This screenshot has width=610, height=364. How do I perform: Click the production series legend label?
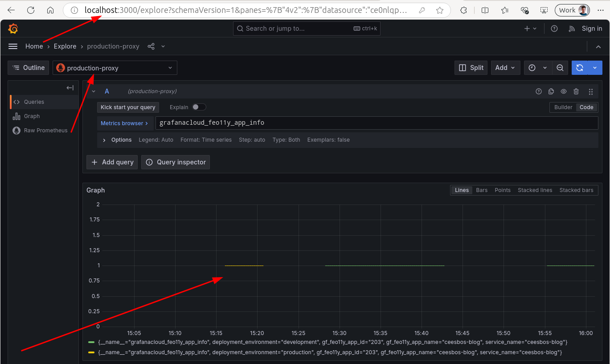[x=330, y=352]
